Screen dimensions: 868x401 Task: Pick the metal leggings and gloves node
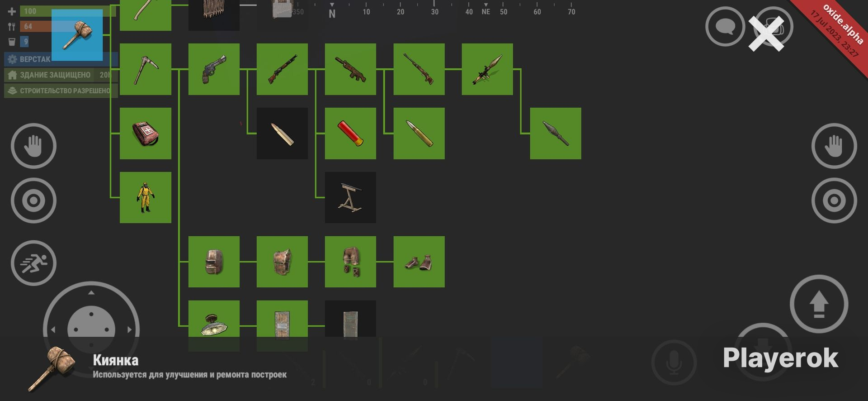350,262
